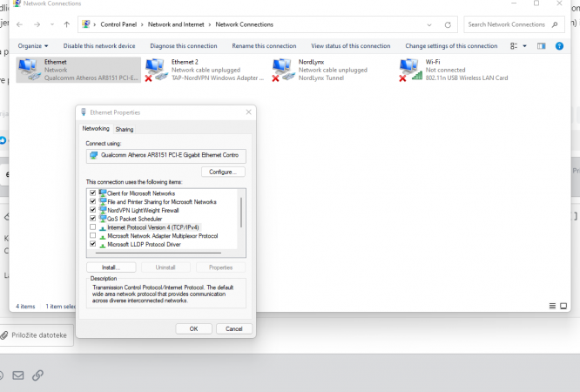Viewport: 580px width, 392px height.
Task: Check Microsoft Network Adapter Multiplexor Protocol
Action: pos(93,235)
